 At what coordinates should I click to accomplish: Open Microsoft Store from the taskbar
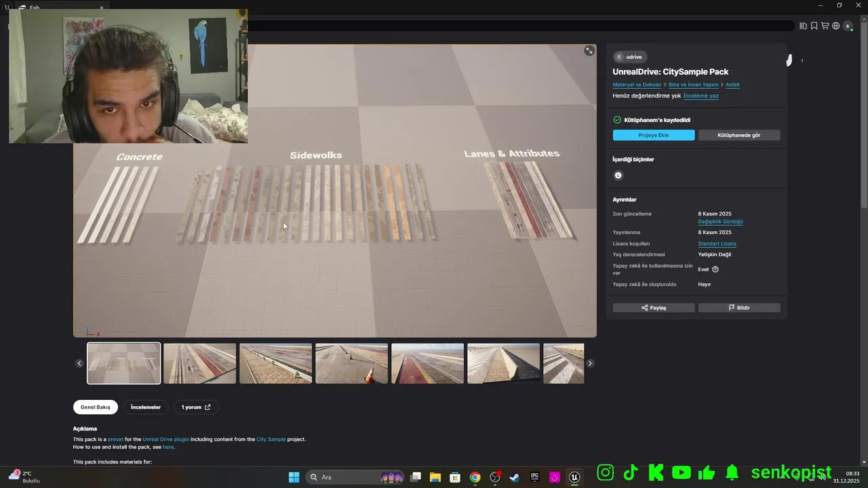(455, 477)
